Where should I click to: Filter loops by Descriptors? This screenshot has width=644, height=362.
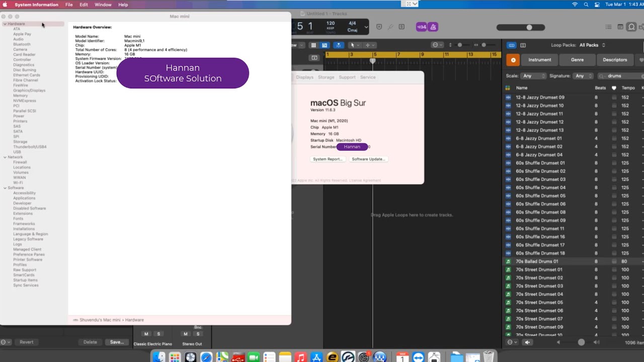(x=615, y=60)
